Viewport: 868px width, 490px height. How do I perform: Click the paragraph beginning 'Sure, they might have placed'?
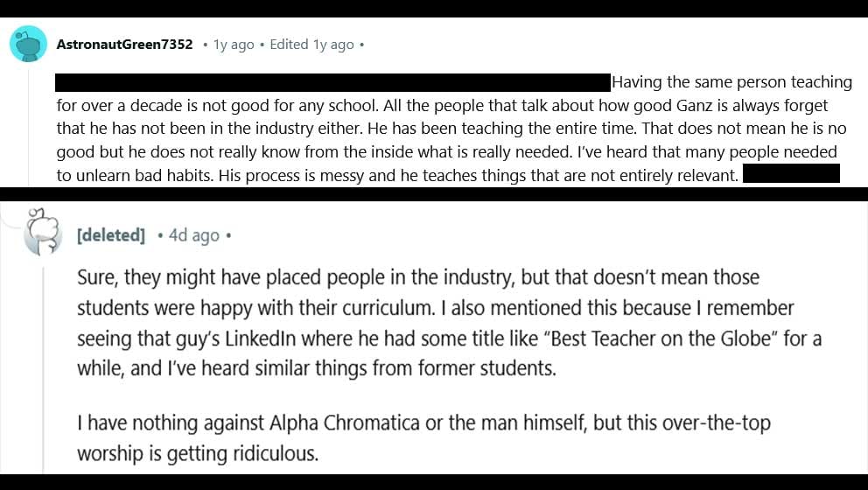[x=418, y=322]
